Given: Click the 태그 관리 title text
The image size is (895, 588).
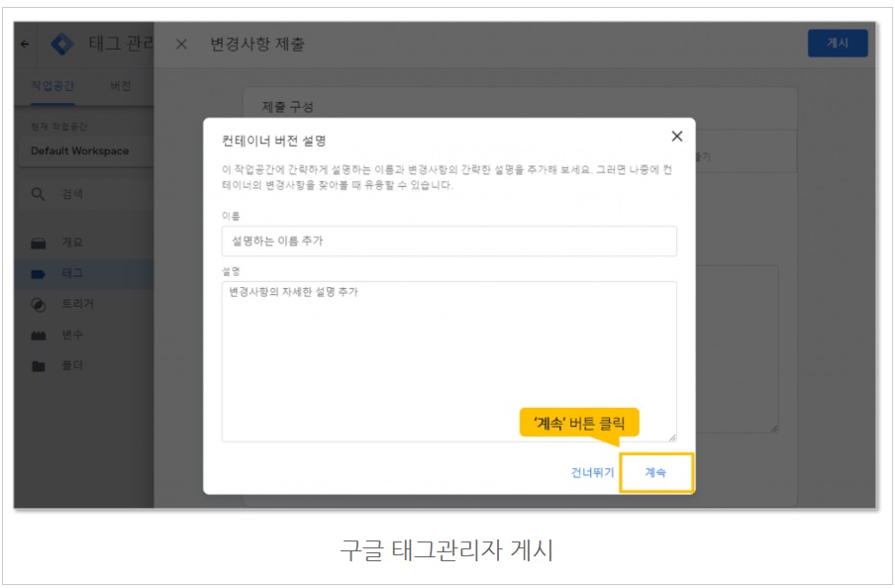Looking at the screenshot, I should coord(121,44).
